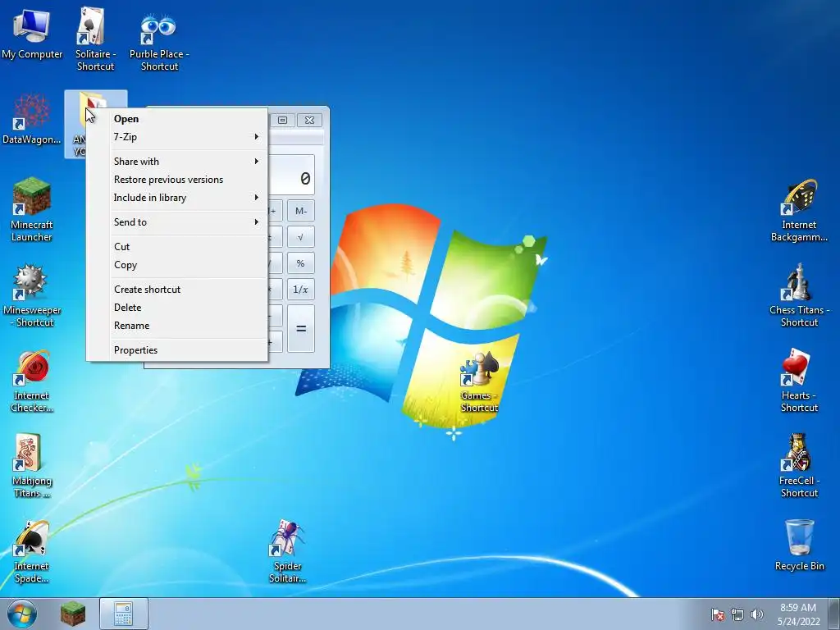Image resolution: width=840 pixels, height=630 pixels.
Task: Choose Delete in the context menu
Action: pyautogui.click(x=177, y=308)
